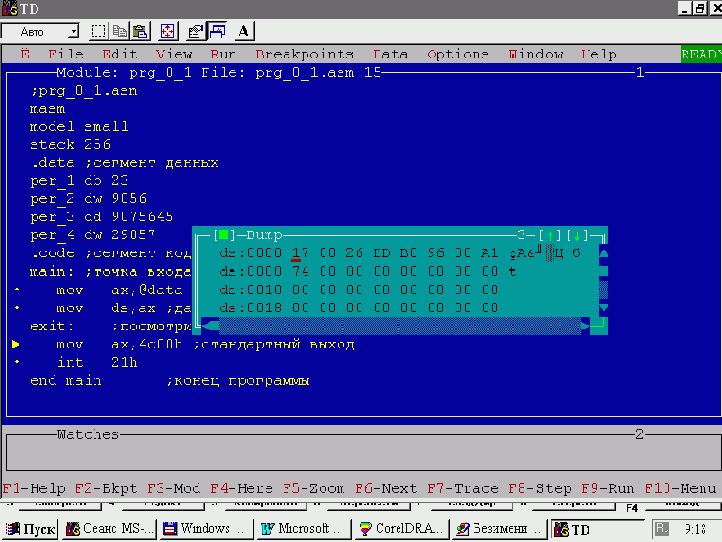Open the View menu
Image resolution: width=722 pixels, height=542 pixels.
click(x=173, y=54)
